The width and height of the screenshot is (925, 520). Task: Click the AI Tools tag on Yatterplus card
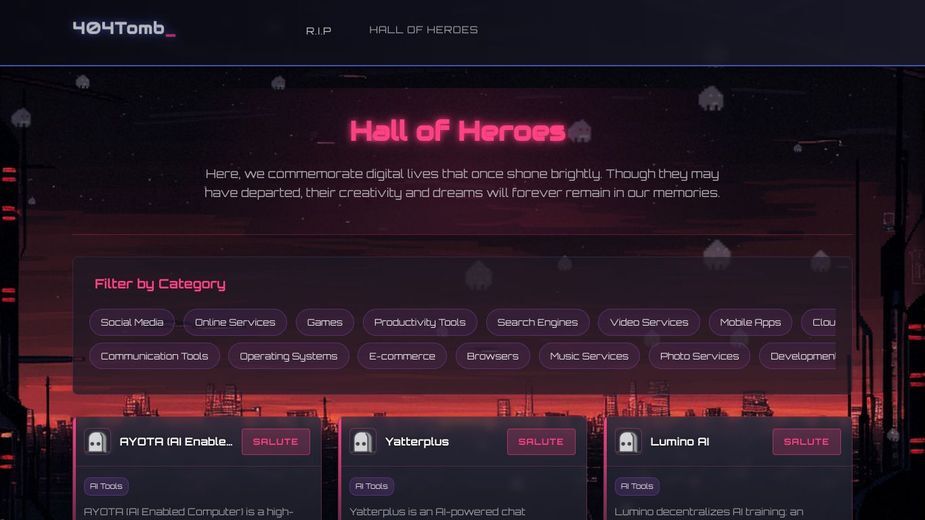(372, 486)
